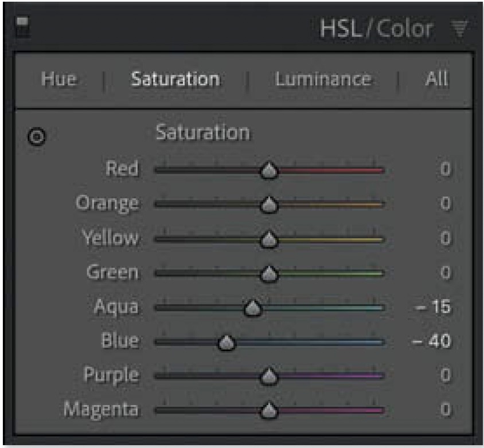This screenshot has height=448, width=484.
Task: Click the Green saturation slider handle
Action: [268, 274]
